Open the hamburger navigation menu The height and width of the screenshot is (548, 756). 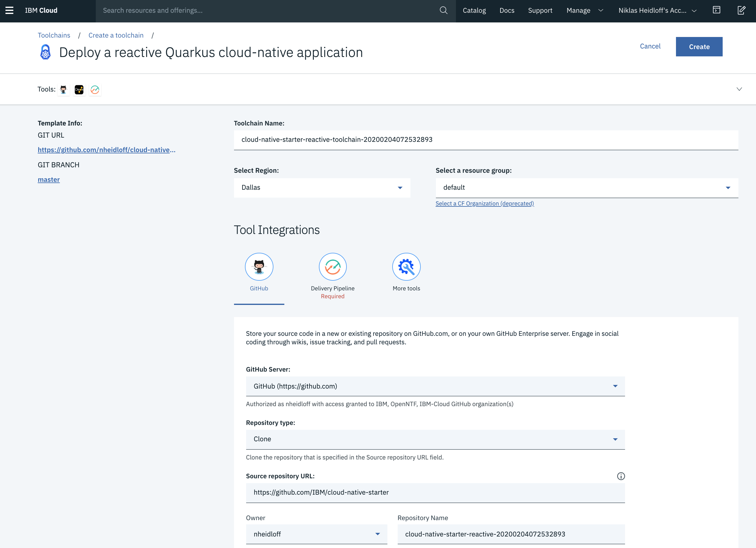9,10
